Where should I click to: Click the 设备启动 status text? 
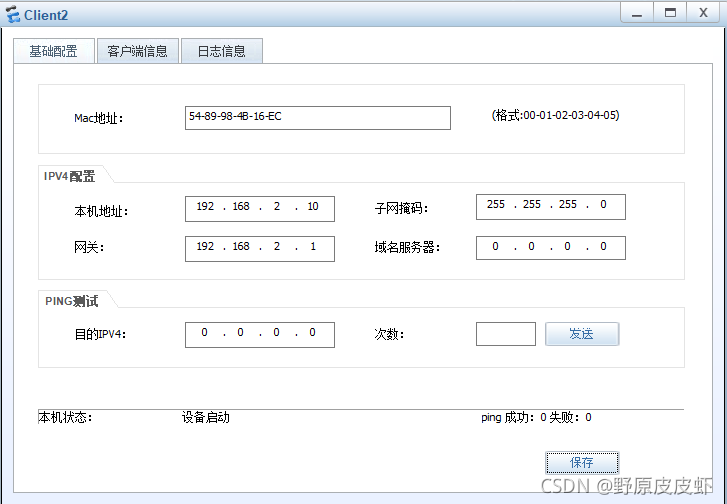pyautogui.click(x=205, y=417)
